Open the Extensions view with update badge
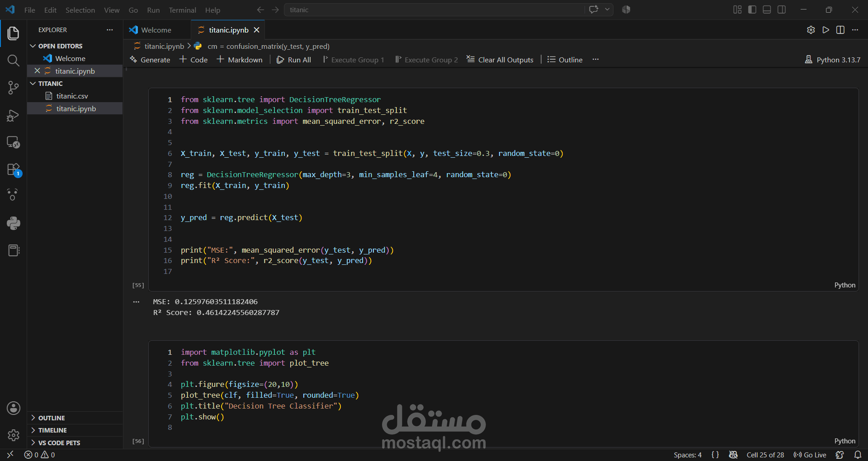This screenshot has width=868, height=461. pos(13,170)
